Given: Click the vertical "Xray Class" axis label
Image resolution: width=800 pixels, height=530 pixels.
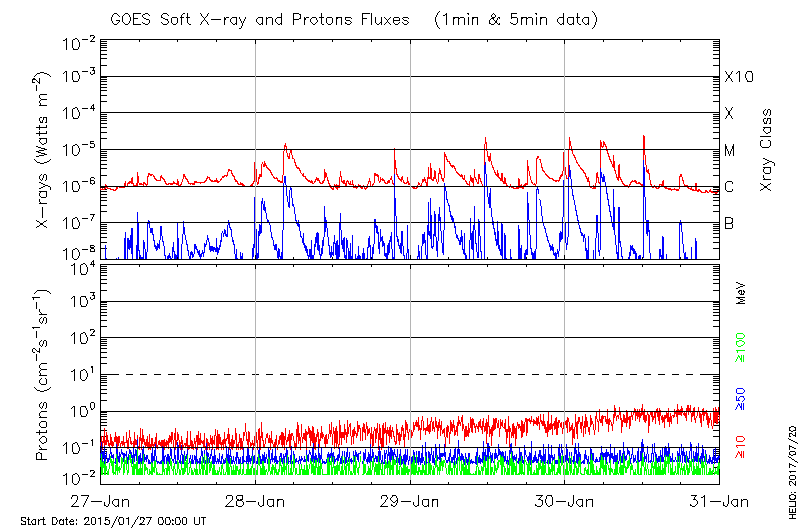Looking at the screenshot, I should click(767, 150).
